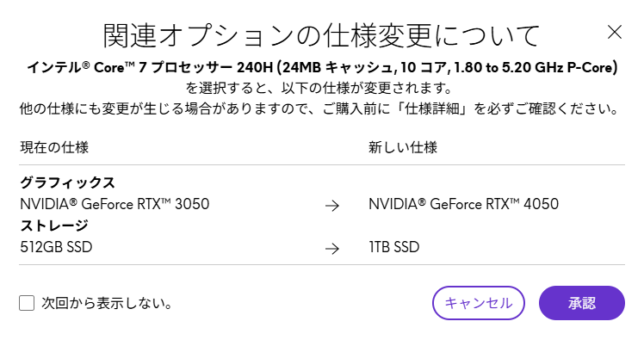Tick the 次回から表示しない checkbox
This screenshot has width=644, height=340.
coord(27,304)
